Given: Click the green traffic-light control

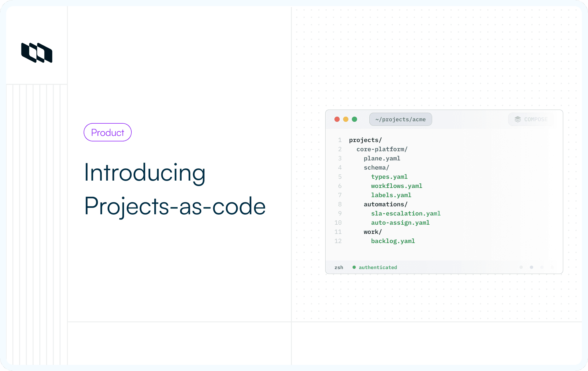Looking at the screenshot, I should (x=354, y=119).
